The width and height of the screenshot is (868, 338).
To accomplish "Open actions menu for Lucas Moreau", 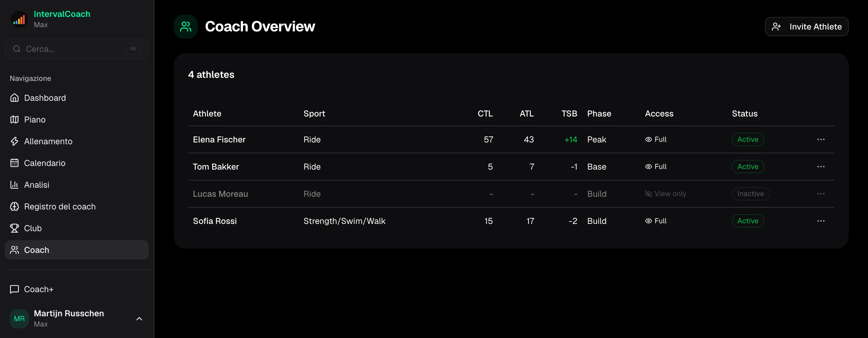I will 821,194.
